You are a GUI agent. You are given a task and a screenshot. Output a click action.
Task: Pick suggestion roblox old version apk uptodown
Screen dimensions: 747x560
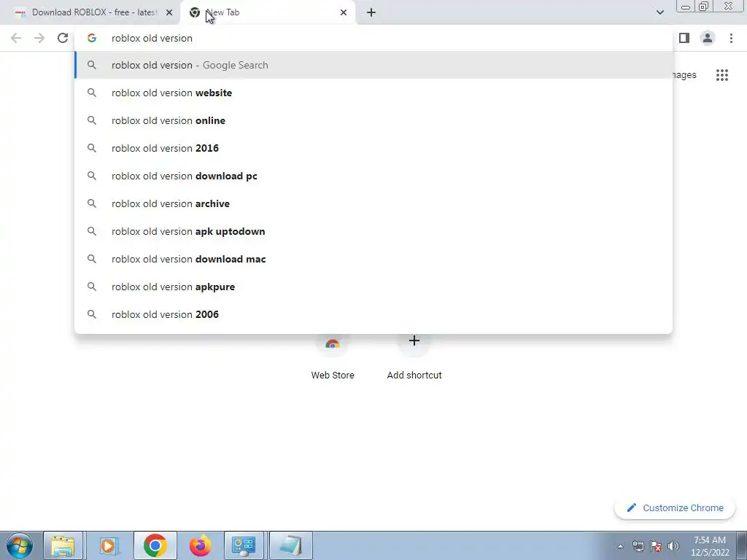tap(373, 231)
